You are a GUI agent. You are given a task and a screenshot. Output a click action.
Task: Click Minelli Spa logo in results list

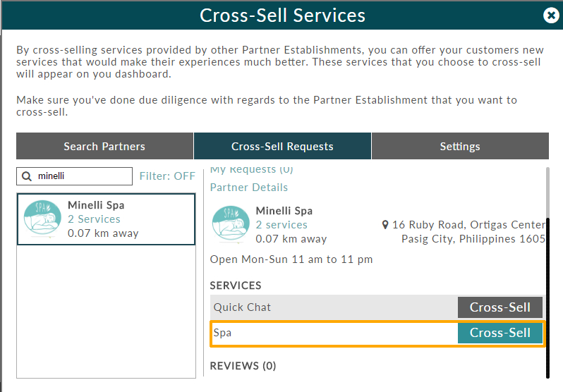(x=42, y=219)
